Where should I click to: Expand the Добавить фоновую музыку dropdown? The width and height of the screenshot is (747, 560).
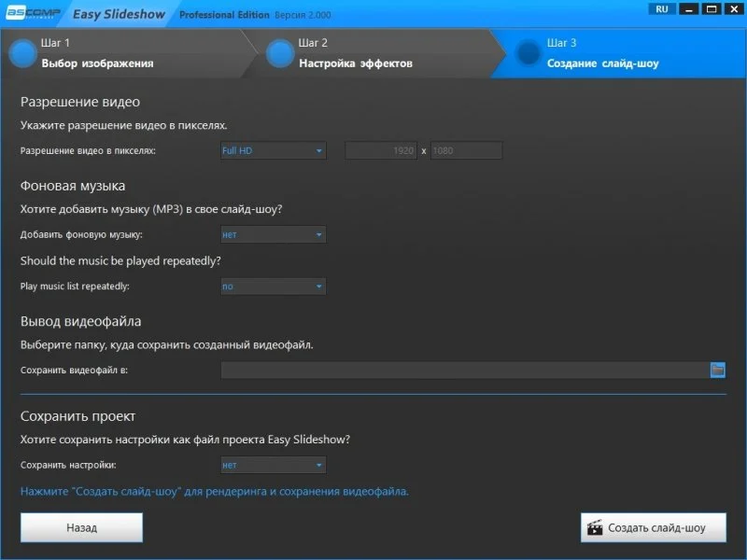click(x=274, y=235)
